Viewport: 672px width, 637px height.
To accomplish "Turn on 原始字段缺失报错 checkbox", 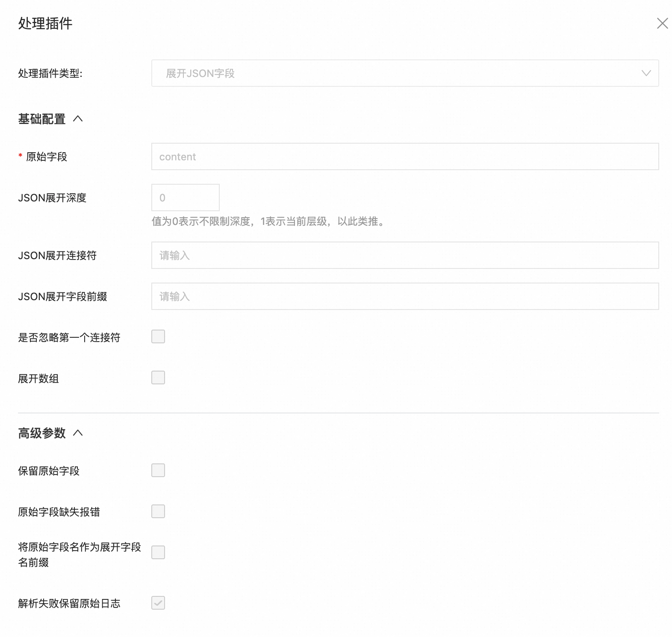I will (x=158, y=512).
